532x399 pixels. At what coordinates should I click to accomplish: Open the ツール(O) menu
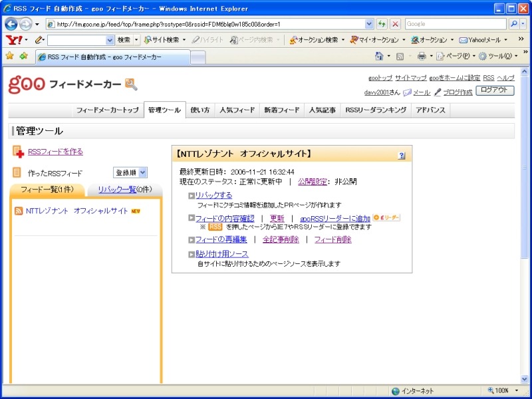point(497,57)
